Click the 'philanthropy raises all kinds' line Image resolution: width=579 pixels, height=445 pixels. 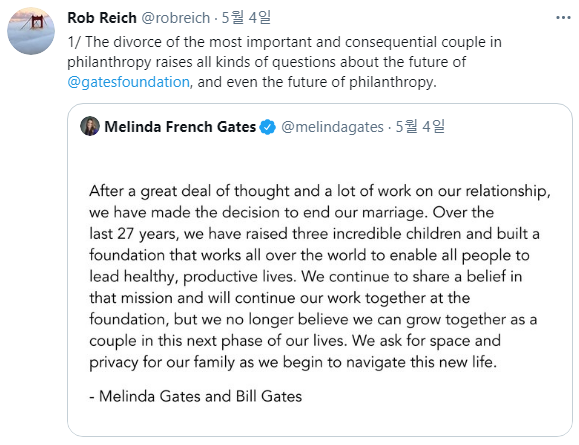[x=267, y=62]
